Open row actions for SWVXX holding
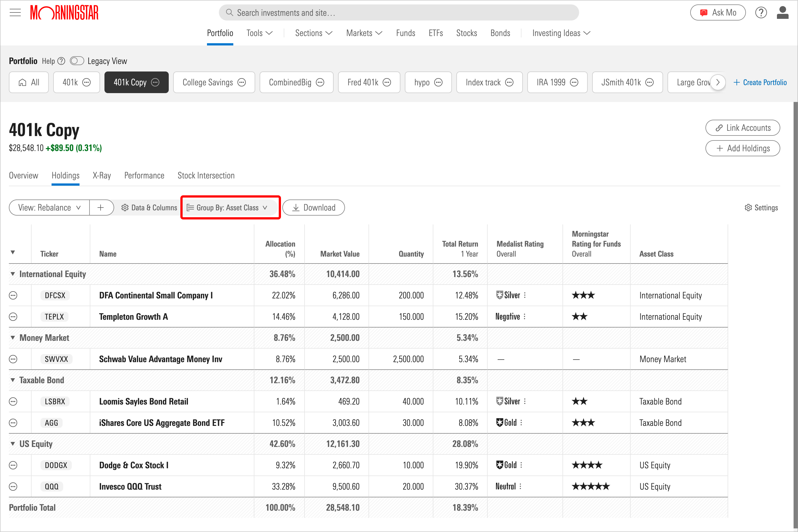The width and height of the screenshot is (798, 532). point(13,359)
